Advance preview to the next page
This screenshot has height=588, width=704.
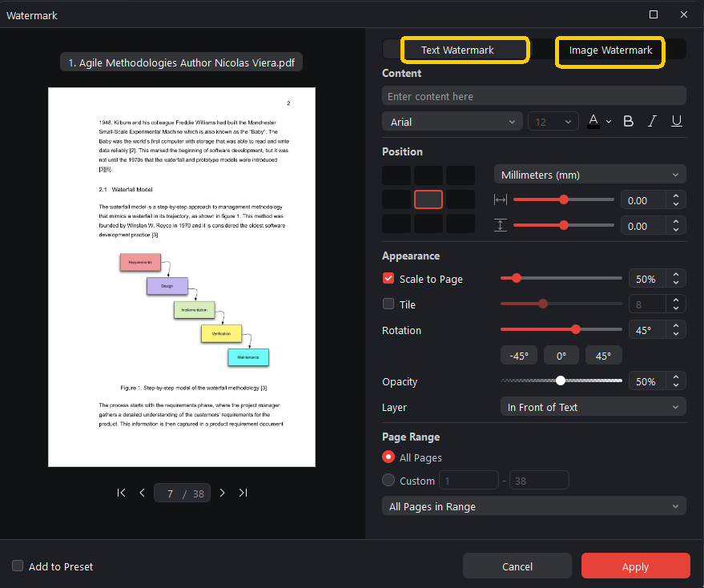tap(222, 493)
